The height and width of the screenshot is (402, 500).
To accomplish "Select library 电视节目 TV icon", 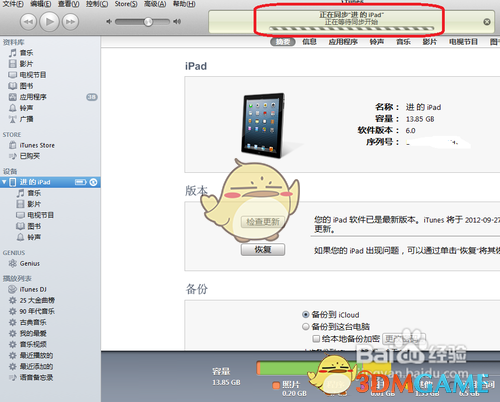I will (13, 75).
